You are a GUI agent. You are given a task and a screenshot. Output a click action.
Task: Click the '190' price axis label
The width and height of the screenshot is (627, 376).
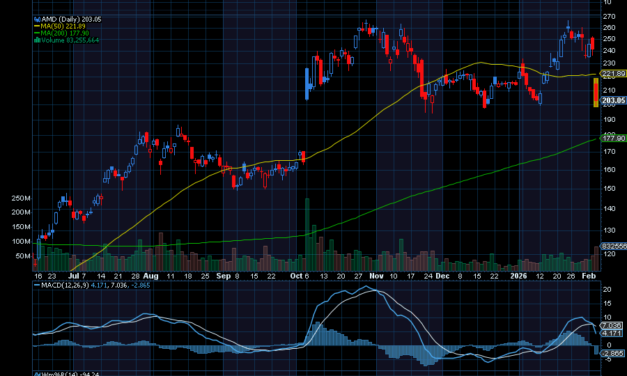pyautogui.click(x=609, y=120)
